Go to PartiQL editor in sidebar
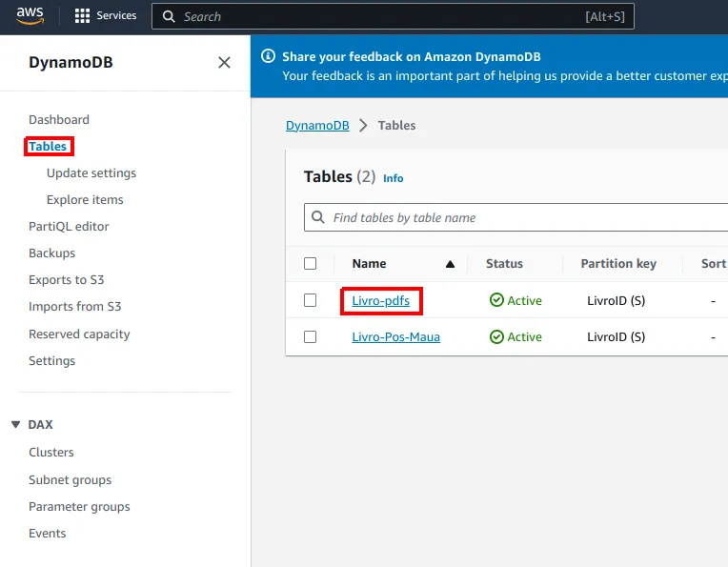Image resolution: width=728 pixels, height=567 pixels. point(69,226)
